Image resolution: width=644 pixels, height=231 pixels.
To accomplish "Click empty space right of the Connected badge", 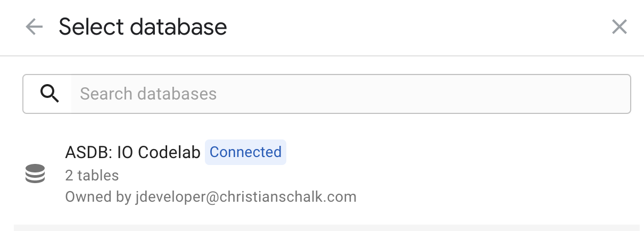I will tap(452, 152).
